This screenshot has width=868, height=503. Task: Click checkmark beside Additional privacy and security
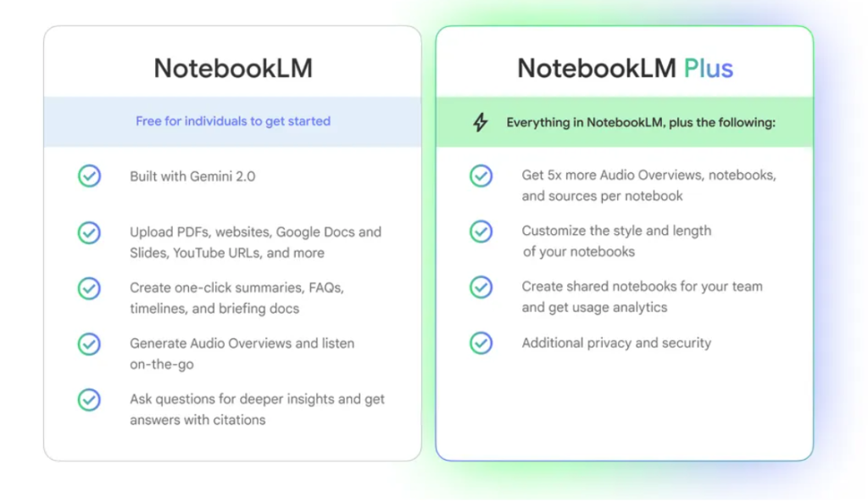[x=481, y=343]
